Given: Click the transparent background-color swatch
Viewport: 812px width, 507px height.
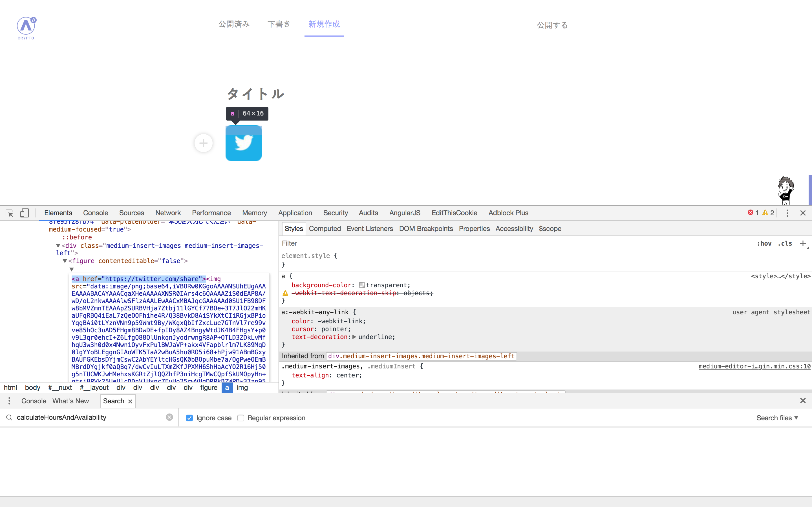Looking at the screenshot, I should [x=362, y=285].
